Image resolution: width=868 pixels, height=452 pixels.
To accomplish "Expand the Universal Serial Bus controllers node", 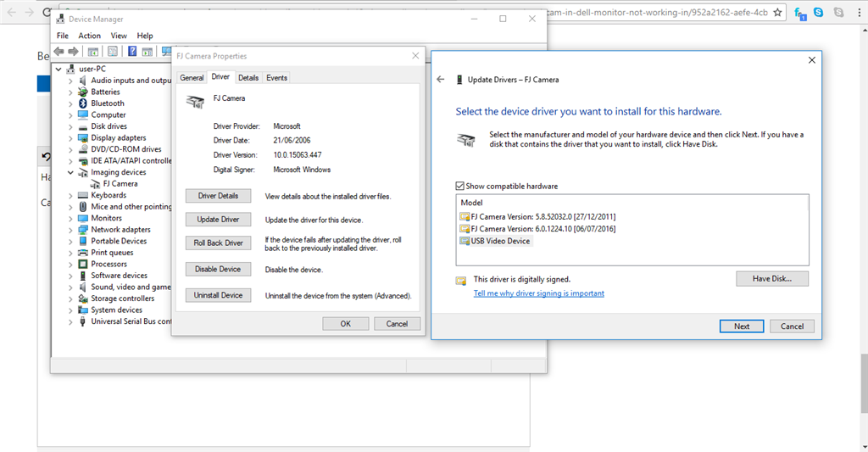I will pos(70,322).
